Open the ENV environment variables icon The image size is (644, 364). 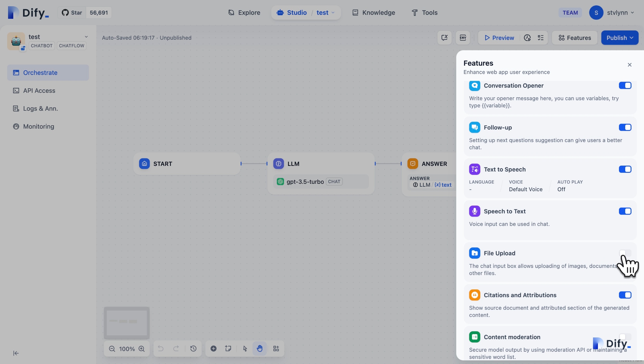click(463, 38)
